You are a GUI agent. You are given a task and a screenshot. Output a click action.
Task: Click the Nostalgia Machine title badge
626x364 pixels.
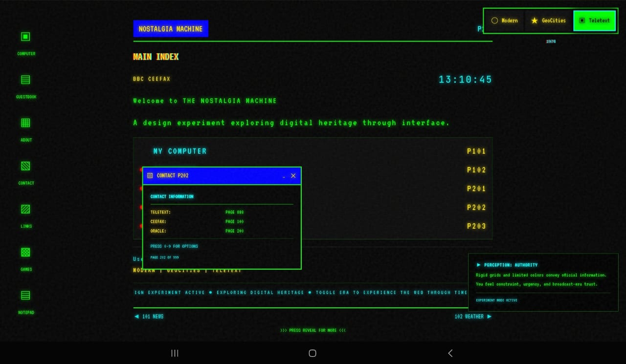click(171, 29)
